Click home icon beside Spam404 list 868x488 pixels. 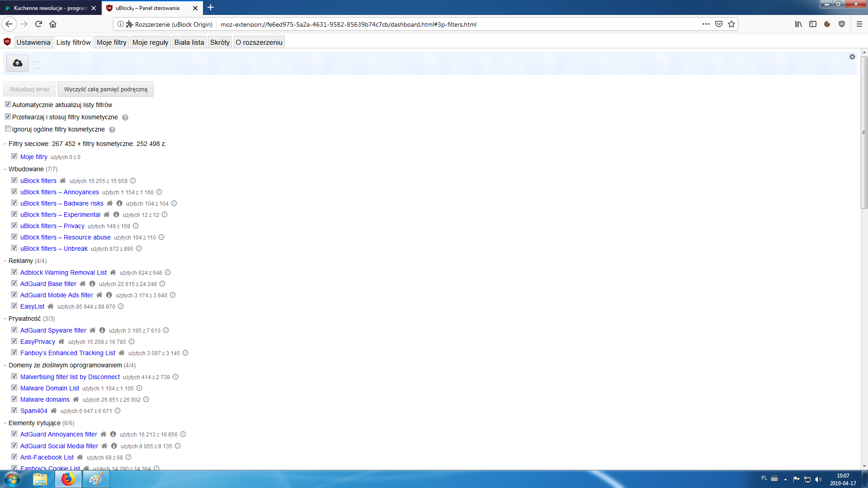pos(54,411)
